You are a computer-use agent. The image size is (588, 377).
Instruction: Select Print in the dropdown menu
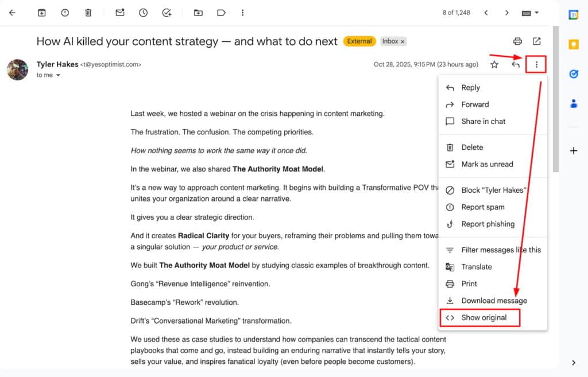pyautogui.click(x=492, y=283)
